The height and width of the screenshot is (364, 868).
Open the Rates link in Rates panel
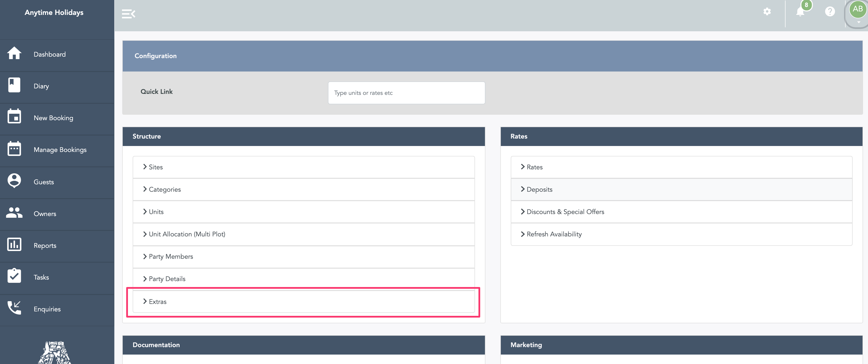pyautogui.click(x=534, y=167)
